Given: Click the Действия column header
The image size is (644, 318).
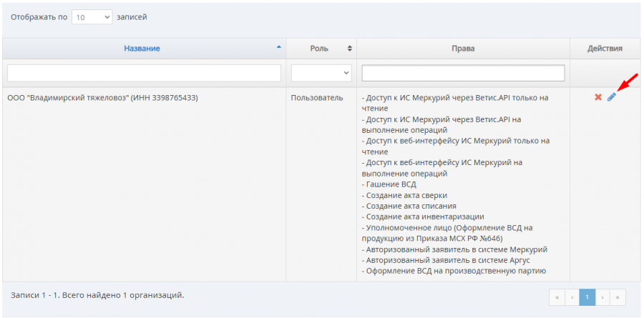Looking at the screenshot, I should pos(605,49).
